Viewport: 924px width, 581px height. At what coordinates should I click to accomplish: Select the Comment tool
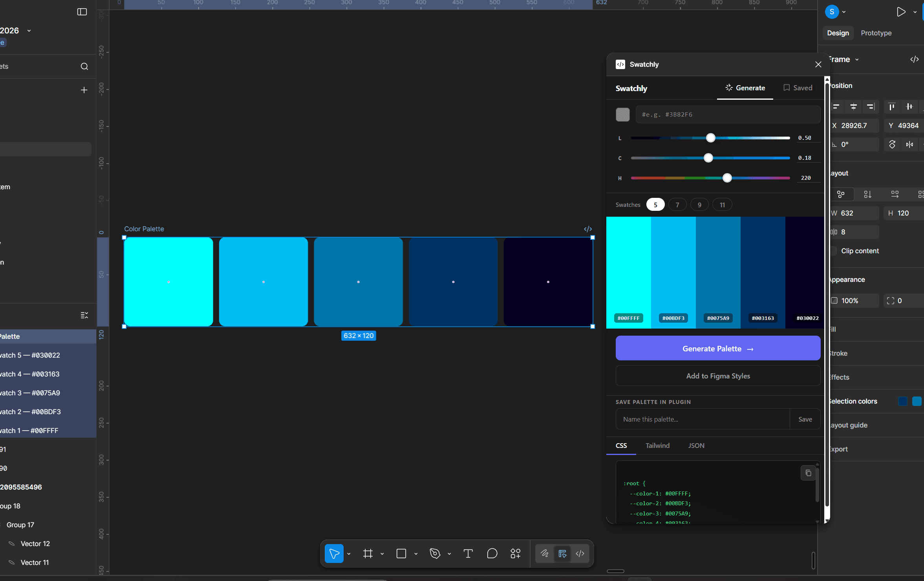[492, 554]
